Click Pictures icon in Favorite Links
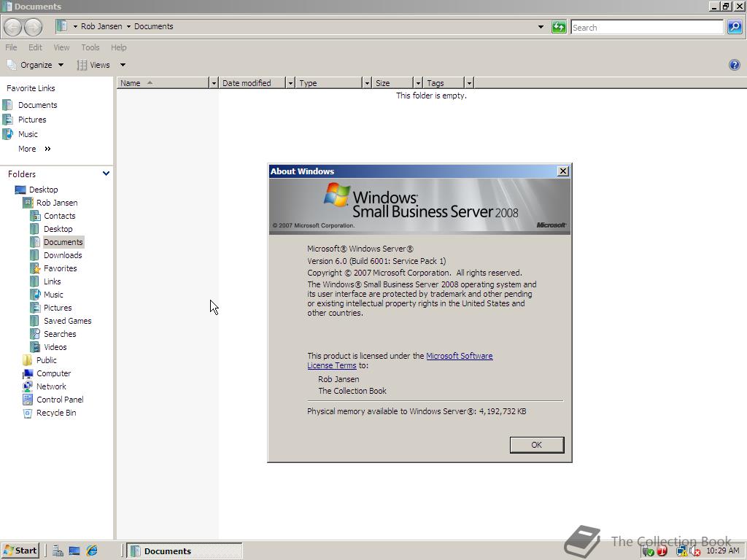 (7, 120)
